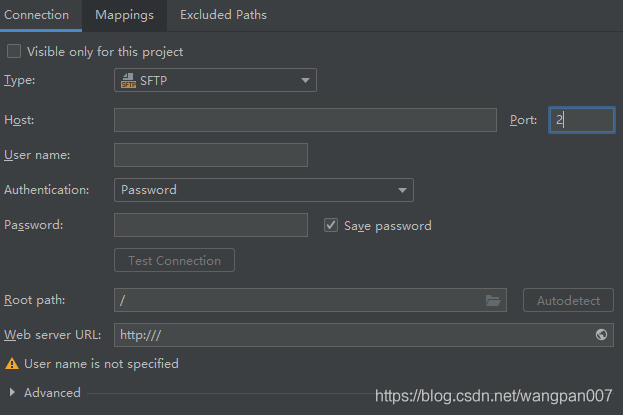Image resolution: width=623 pixels, height=415 pixels.
Task: Click the Autodetect button
Action: 568,300
